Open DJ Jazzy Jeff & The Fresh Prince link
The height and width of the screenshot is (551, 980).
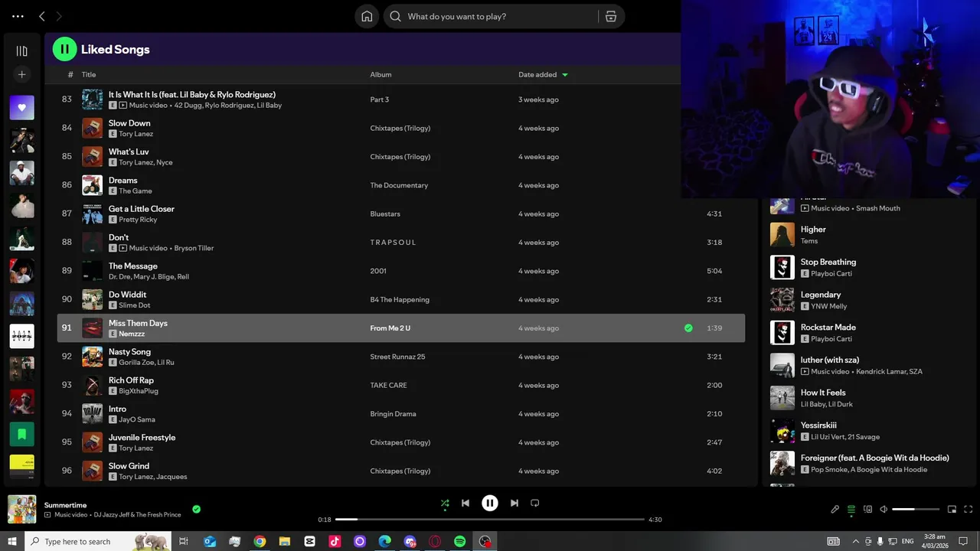(x=137, y=515)
